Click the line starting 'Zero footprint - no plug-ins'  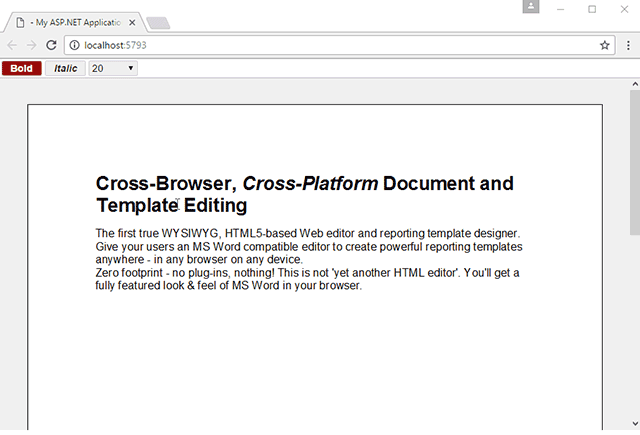coord(307,273)
